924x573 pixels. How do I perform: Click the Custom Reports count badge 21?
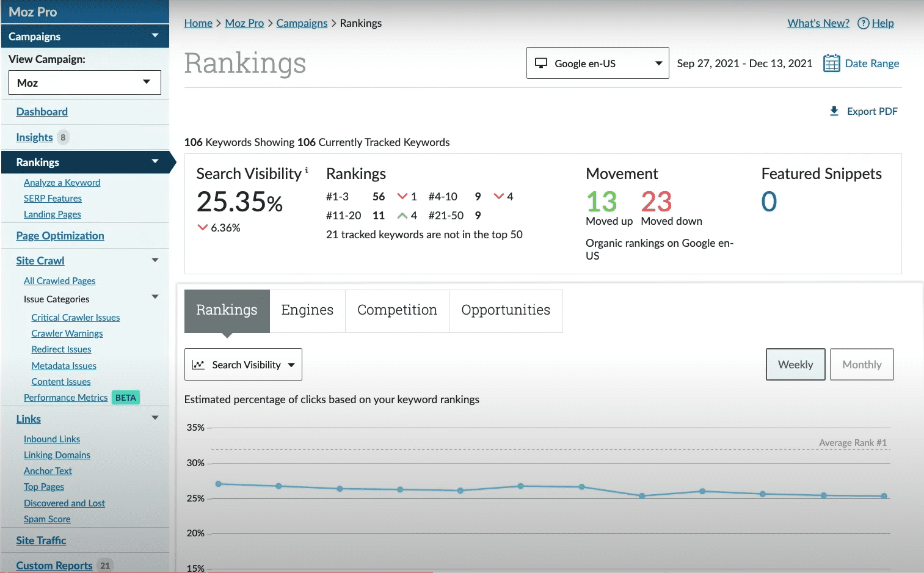click(105, 566)
